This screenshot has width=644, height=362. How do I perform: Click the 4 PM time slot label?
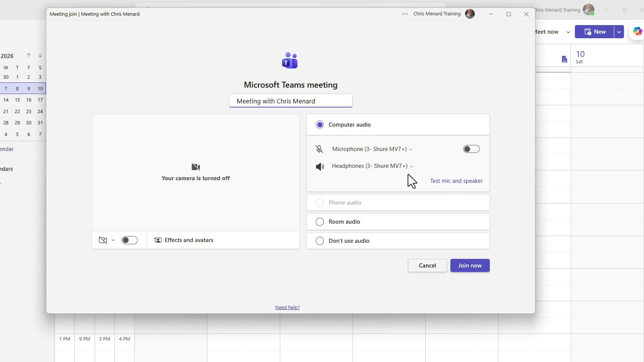pyautogui.click(x=124, y=339)
